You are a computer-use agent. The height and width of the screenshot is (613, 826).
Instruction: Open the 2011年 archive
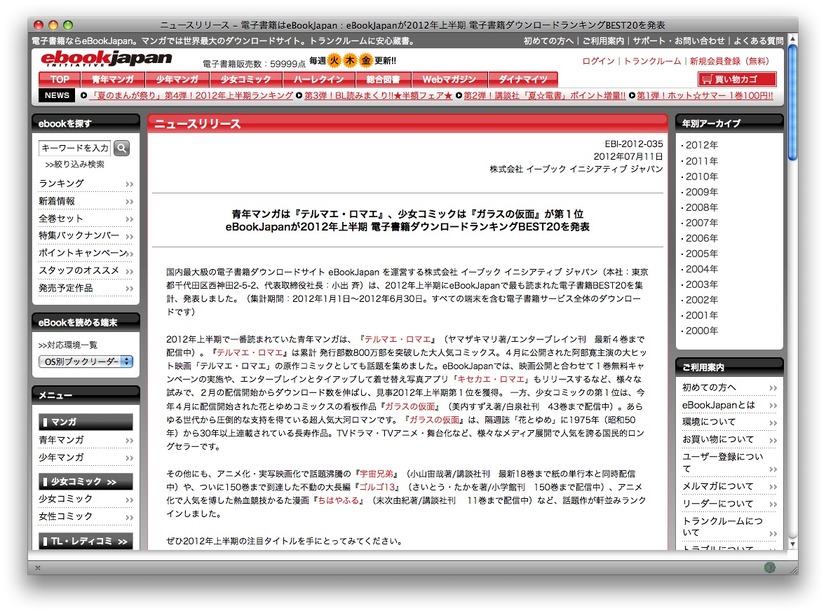701,161
